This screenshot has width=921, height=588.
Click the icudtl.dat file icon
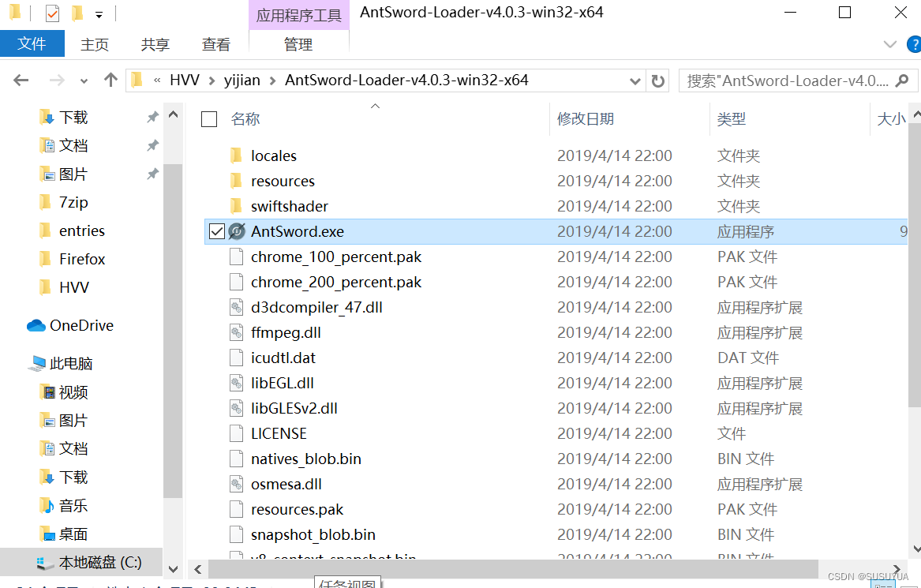[236, 358]
